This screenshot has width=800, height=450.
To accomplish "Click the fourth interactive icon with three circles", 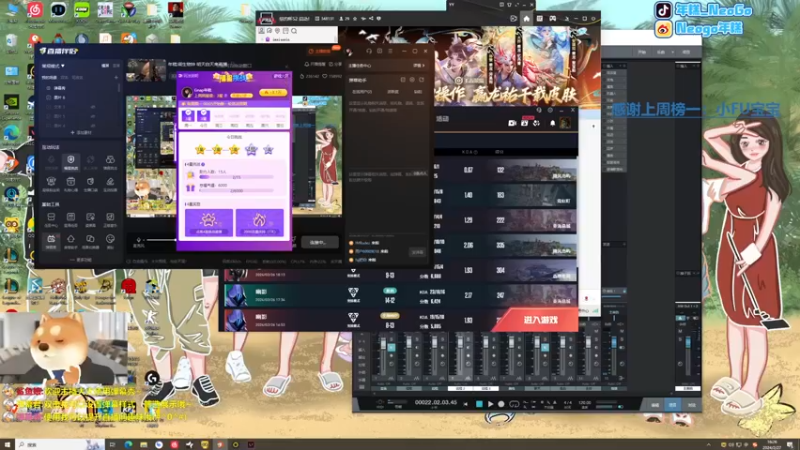I will click(110, 162).
